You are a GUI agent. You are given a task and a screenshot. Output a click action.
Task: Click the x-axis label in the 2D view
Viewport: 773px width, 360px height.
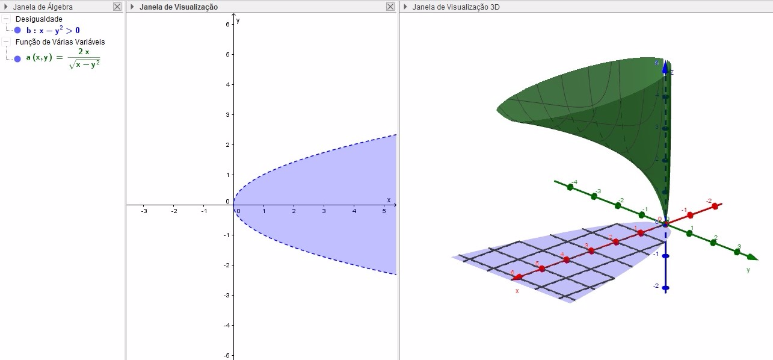click(388, 200)
